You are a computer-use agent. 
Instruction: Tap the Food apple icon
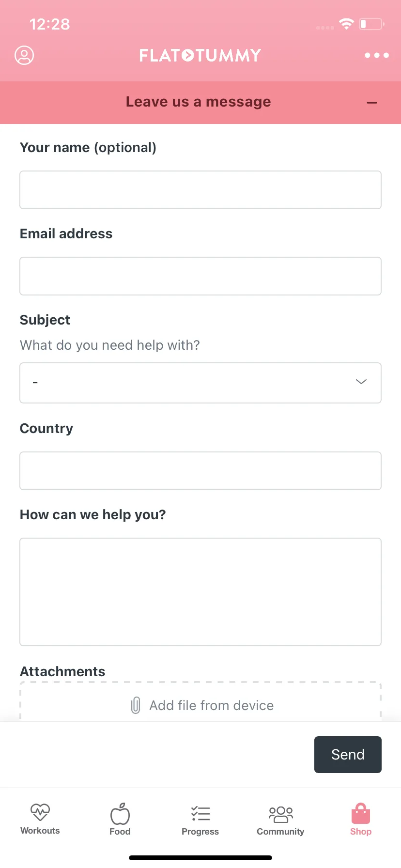coord(120,813)
